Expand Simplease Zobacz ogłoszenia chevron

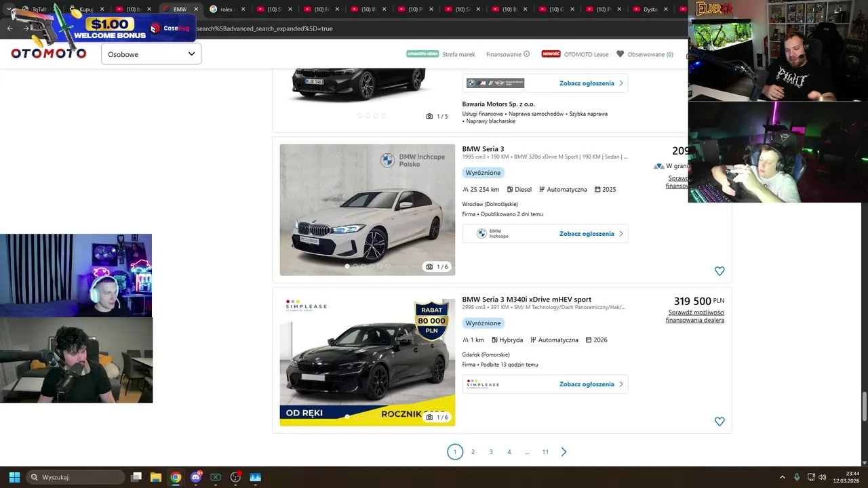click(620, 384)
